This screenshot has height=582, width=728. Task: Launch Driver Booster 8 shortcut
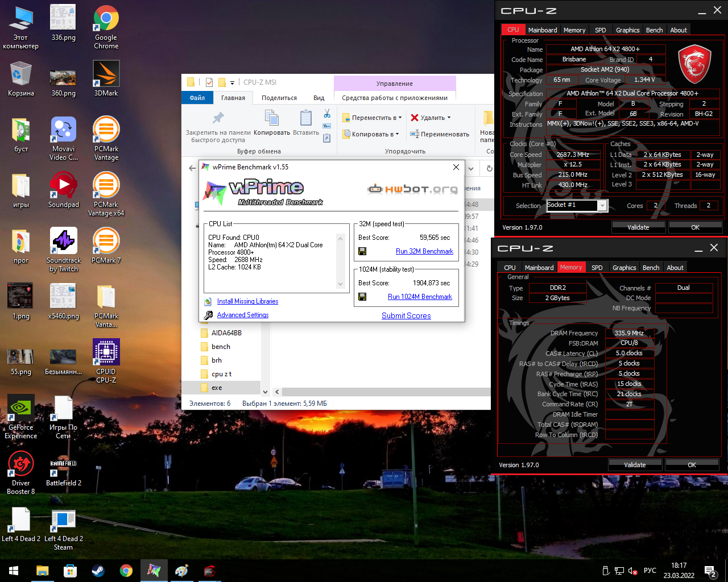point(20,472)
